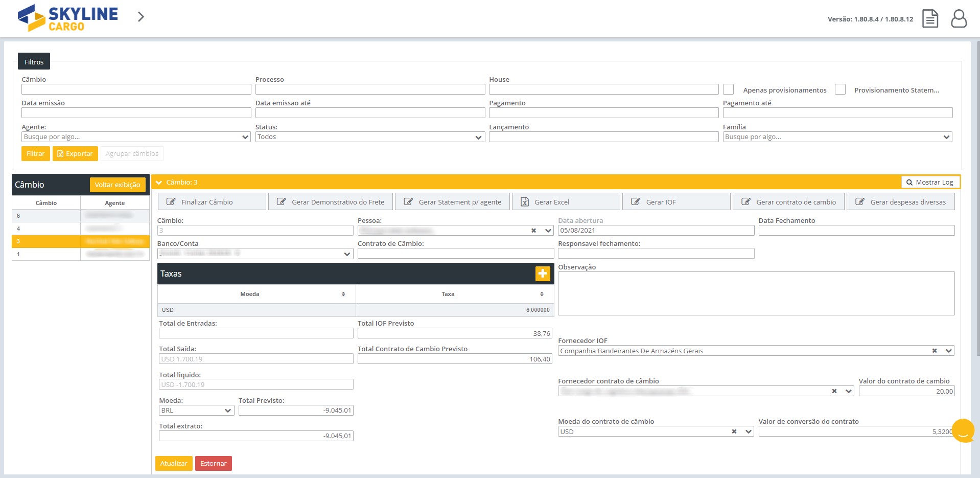Enable Apenas provisionamentos checkbox

728,89
